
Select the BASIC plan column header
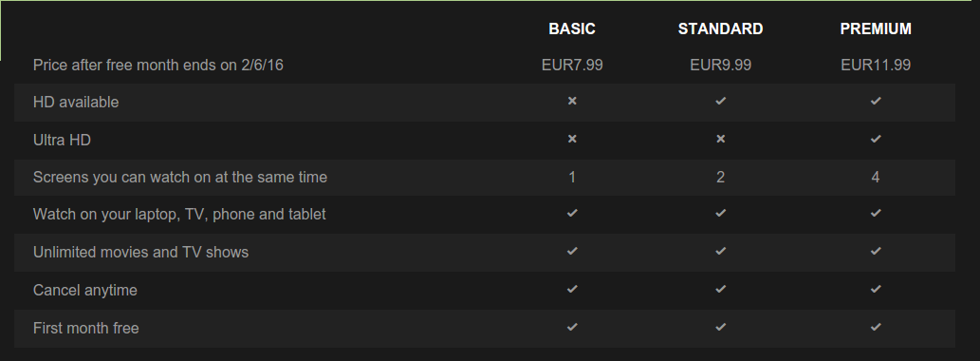point(572,28)
